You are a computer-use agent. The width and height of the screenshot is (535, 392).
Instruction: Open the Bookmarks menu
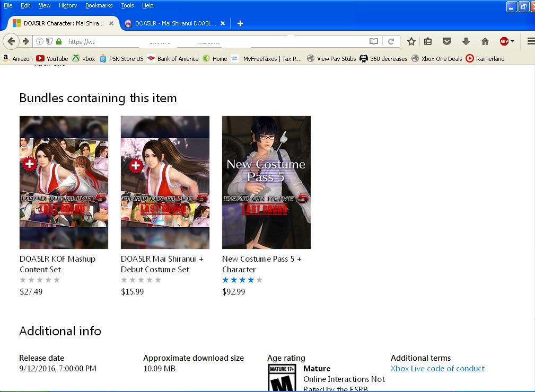[x=99, y=5]
